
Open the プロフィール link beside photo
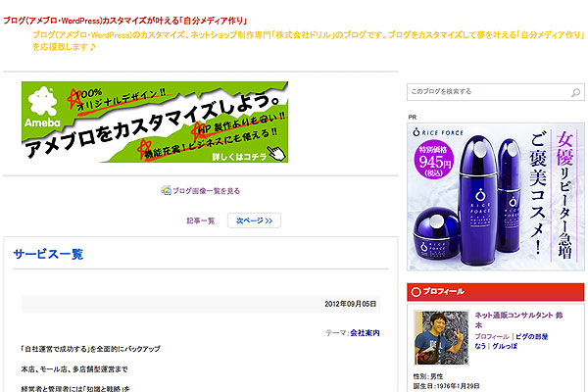(x=492, y=336)
